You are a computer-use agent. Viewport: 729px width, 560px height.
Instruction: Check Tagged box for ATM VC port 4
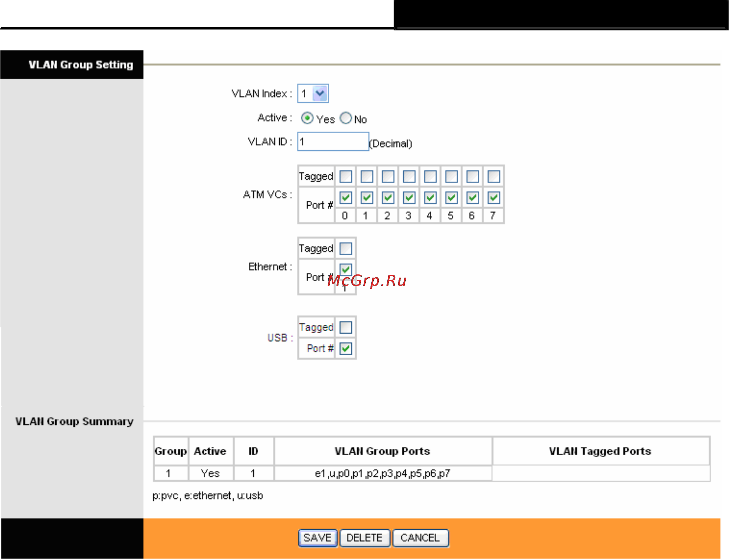[430, 176]
